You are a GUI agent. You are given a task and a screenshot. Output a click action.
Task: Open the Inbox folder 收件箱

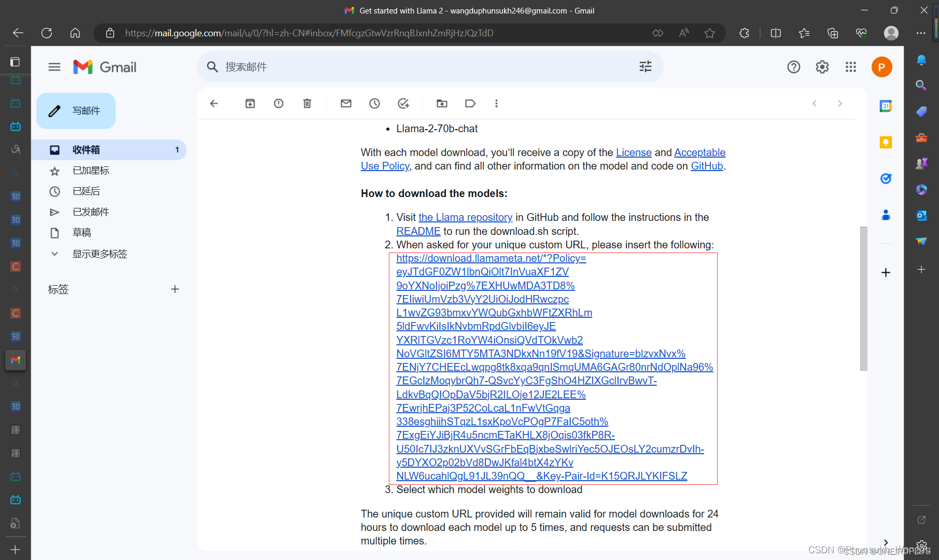109,150
